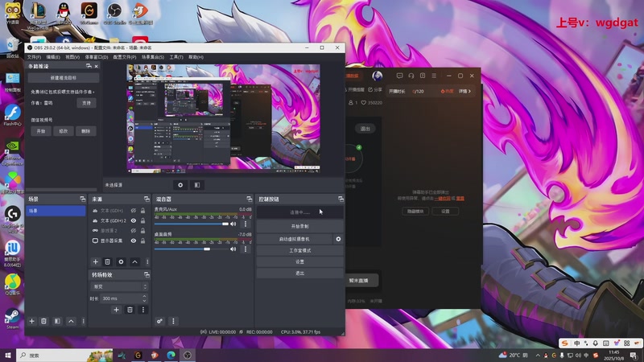
Task: Undock Scene Transitions panel float icon
Action: coord(147,274)
